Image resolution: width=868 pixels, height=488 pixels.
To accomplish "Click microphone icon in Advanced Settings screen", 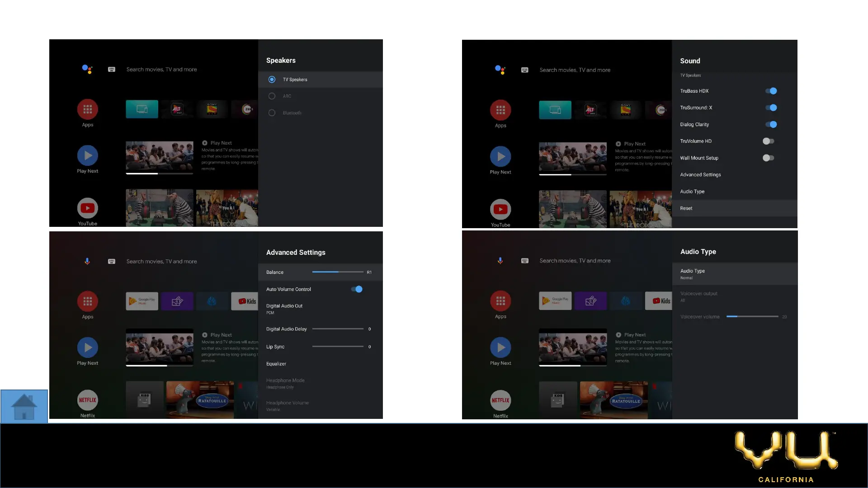I will [87, 261].
